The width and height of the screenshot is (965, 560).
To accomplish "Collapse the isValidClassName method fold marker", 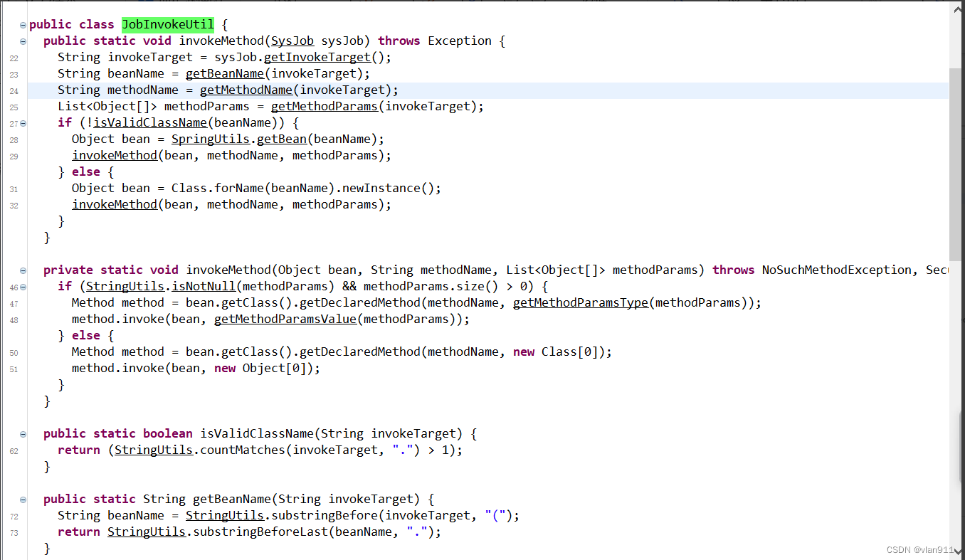I will pos(22,433).
